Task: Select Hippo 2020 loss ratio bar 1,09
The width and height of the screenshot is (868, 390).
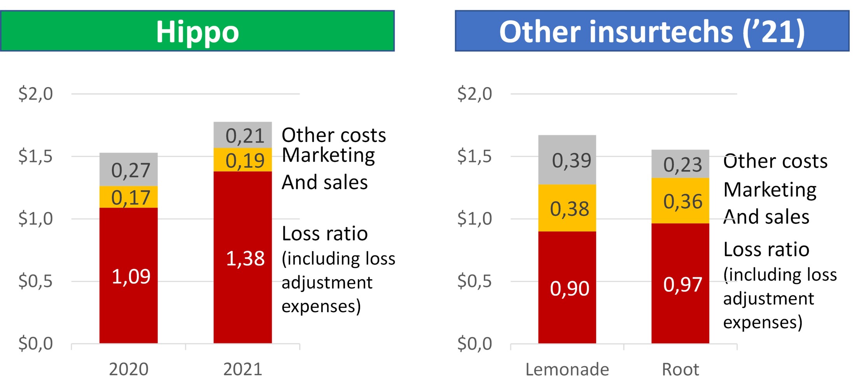Action: (128, 275)
